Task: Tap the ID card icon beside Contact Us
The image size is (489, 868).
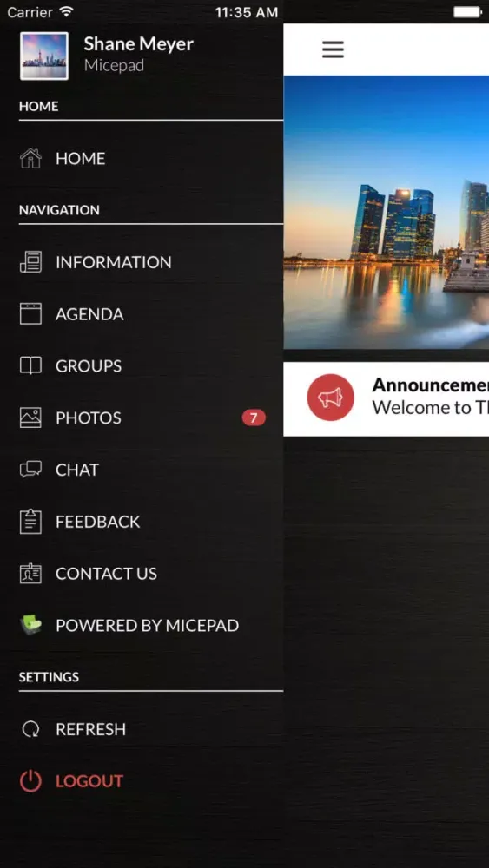Action: [x=30, y=574]
